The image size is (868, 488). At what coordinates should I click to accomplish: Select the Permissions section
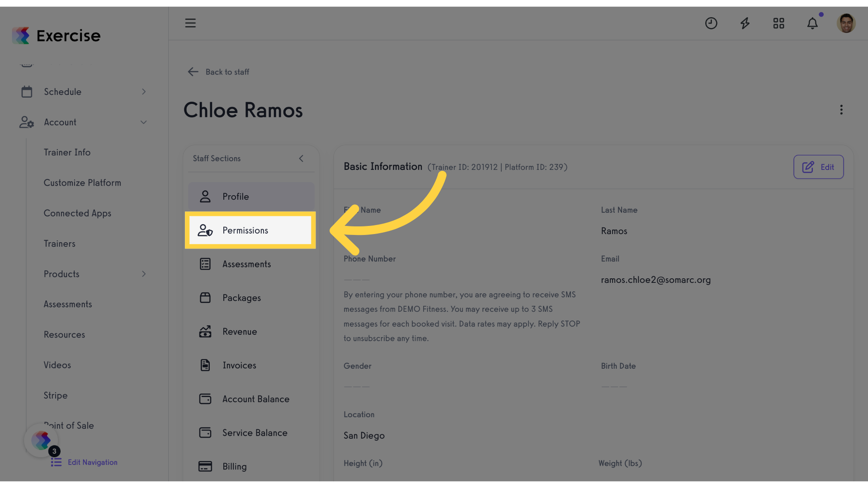pyautogui.click(x=250, y=230)
